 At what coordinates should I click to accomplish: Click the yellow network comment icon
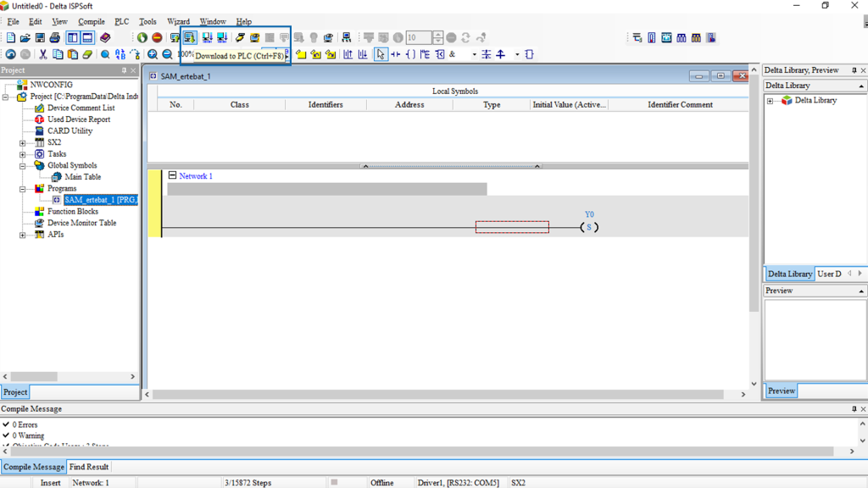tap(301, 54)
